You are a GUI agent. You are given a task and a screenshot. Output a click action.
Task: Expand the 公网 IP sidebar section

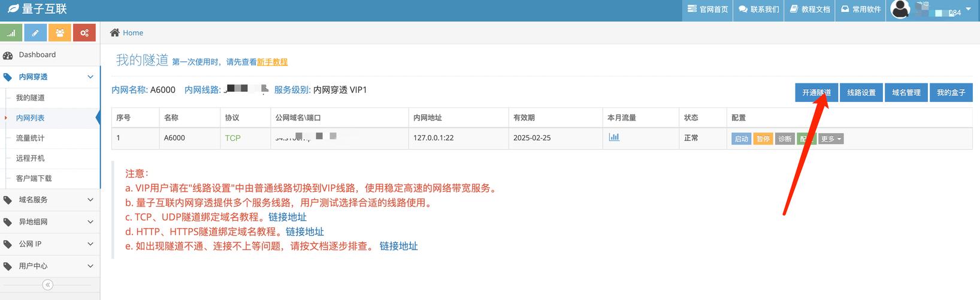pyautogui.click(x=50, y=244)
